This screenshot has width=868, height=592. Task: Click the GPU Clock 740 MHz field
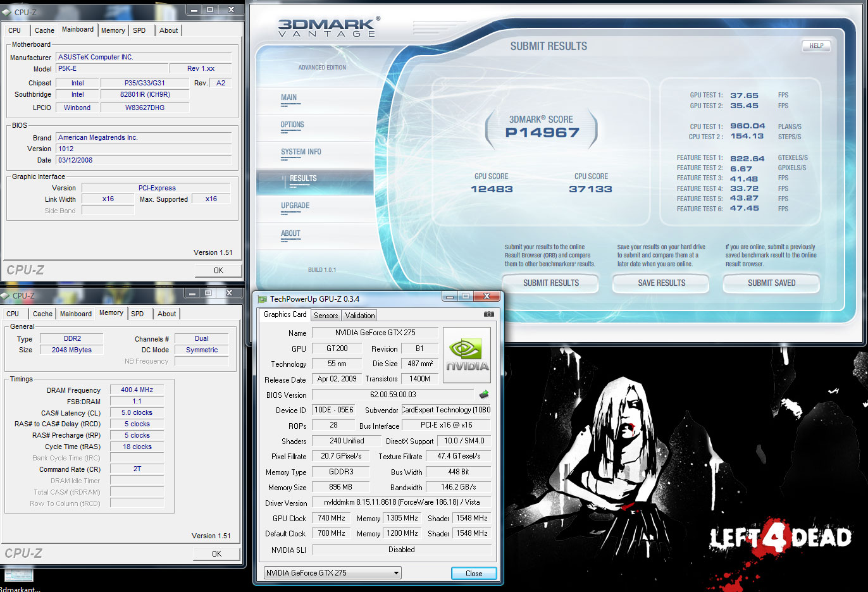[332, 519]
